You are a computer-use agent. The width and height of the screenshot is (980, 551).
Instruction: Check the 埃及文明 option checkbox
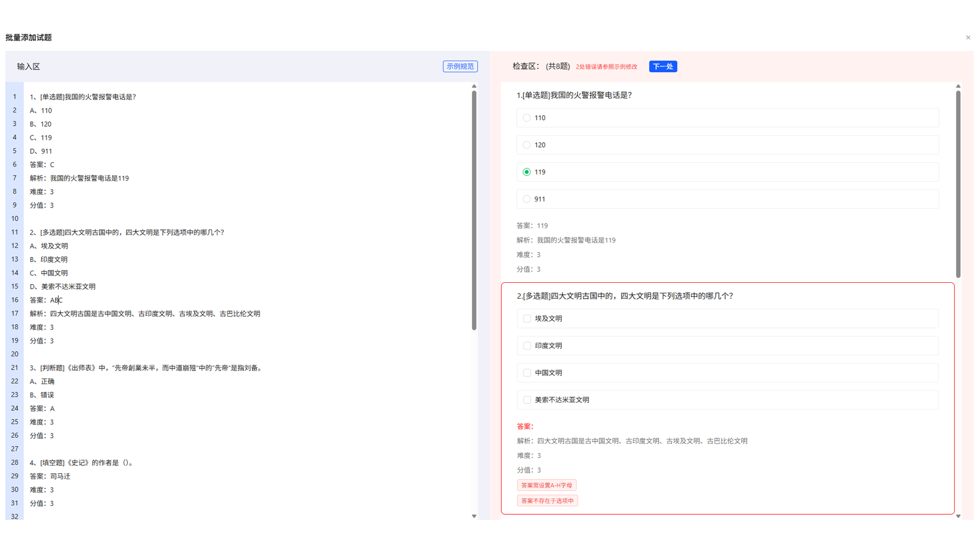(527, 318)
